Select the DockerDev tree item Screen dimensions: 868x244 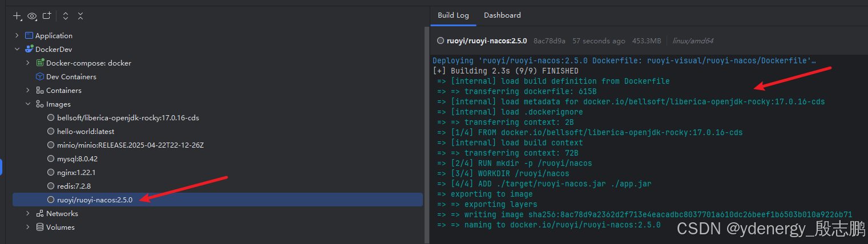[54, 49]
